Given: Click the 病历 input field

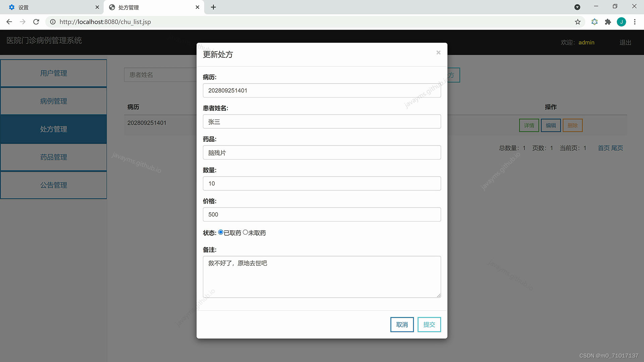Looking at the screenshot, I should pyautogui.click(x=322, y=90).
